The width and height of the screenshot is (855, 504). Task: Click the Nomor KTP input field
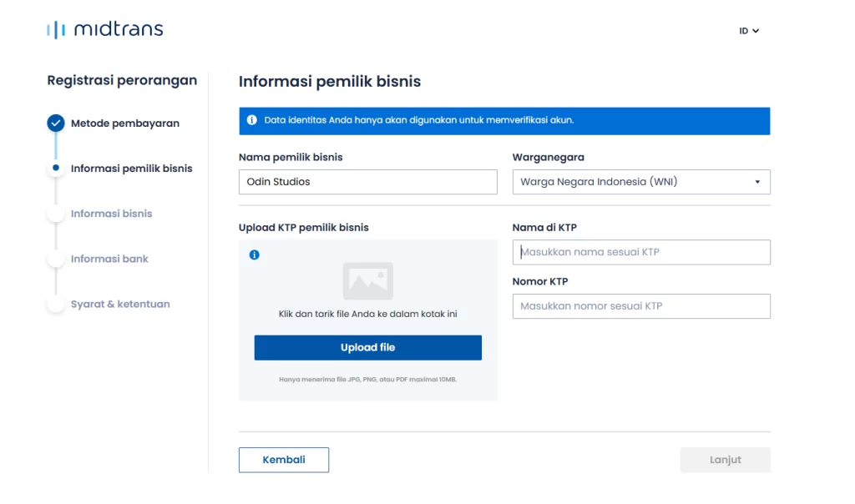[640, 306]
